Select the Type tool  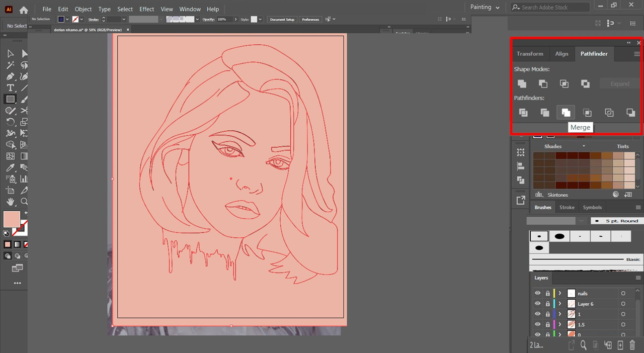pos(10,88)
